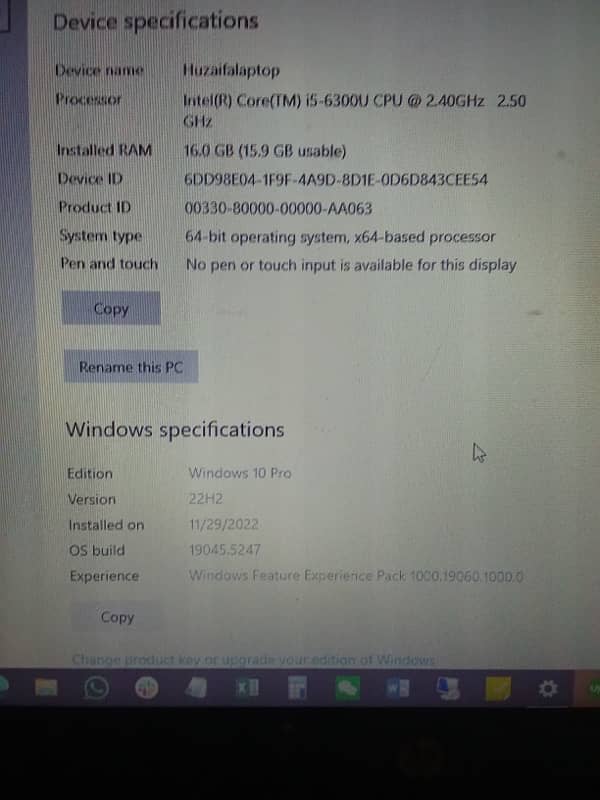600x800 pixels.
Task: Click the Product ID 00330-80000-00000-AA063
Action: [278, 208]
